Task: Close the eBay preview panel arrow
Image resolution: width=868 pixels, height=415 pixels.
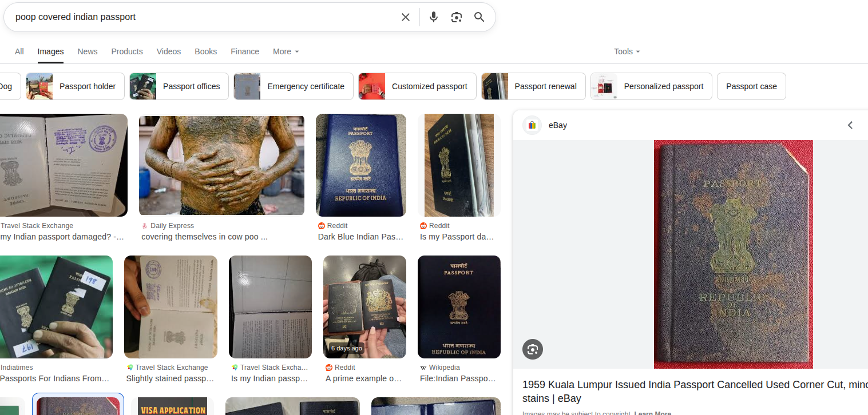Action: 850,125
